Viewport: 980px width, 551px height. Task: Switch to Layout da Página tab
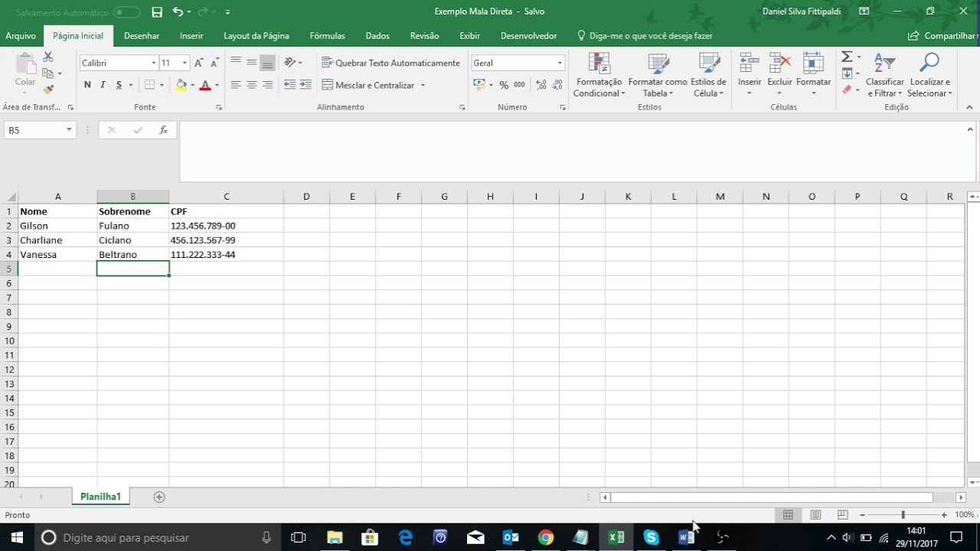click(x=256, y=36)
